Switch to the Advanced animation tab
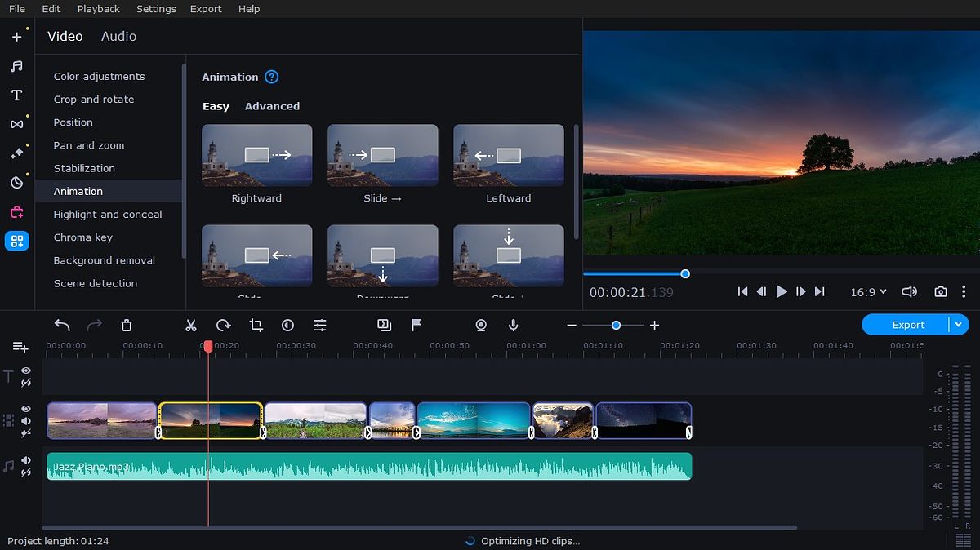This screenshot has width=980, height=550. 272,106
